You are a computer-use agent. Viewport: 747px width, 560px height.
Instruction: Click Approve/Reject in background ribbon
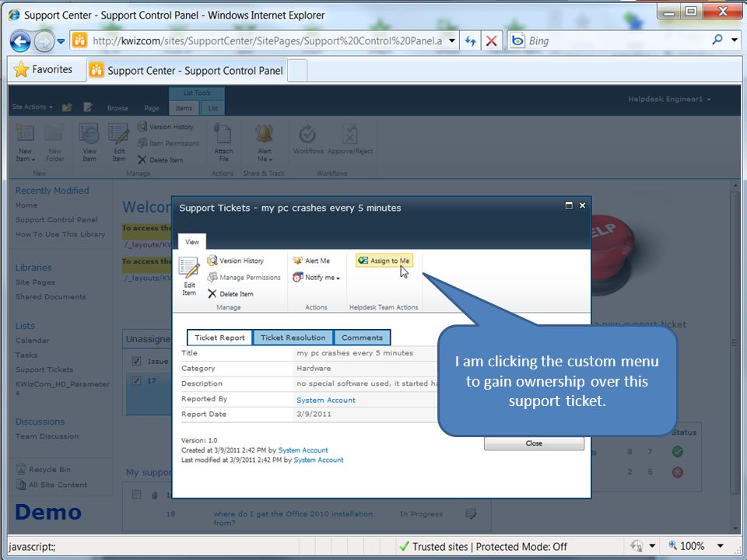[x=350, y=140]
